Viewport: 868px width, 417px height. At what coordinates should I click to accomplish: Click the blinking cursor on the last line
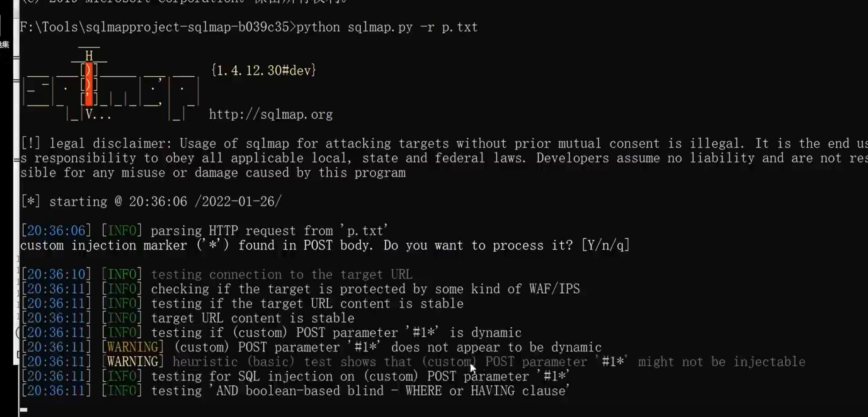(24, 410)
